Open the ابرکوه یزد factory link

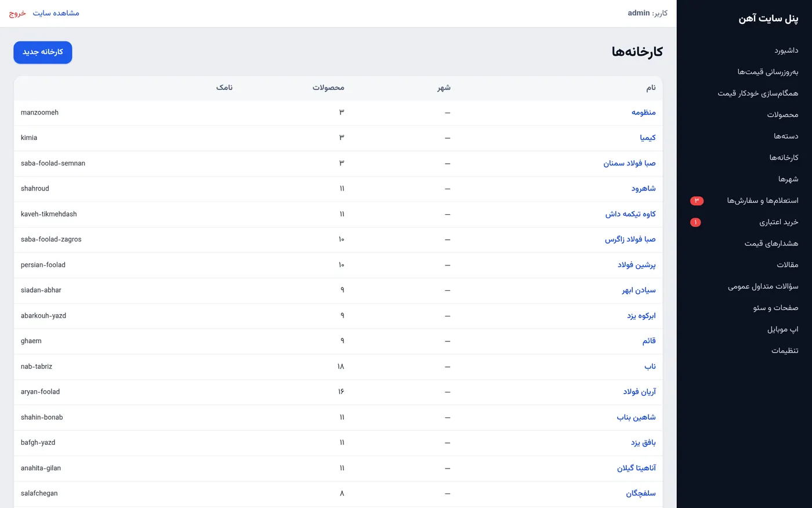pyautogui.click(x=641, y=316)
